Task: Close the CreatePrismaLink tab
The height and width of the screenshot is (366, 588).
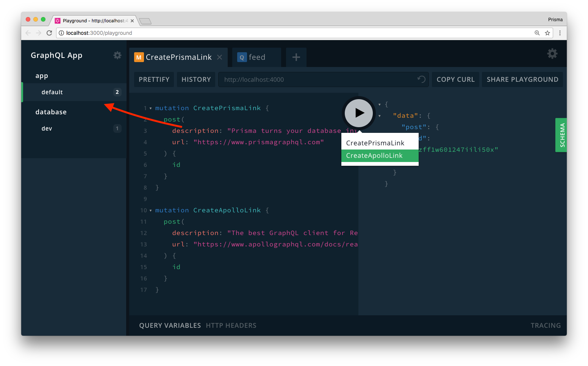Action: click(219, 57)
